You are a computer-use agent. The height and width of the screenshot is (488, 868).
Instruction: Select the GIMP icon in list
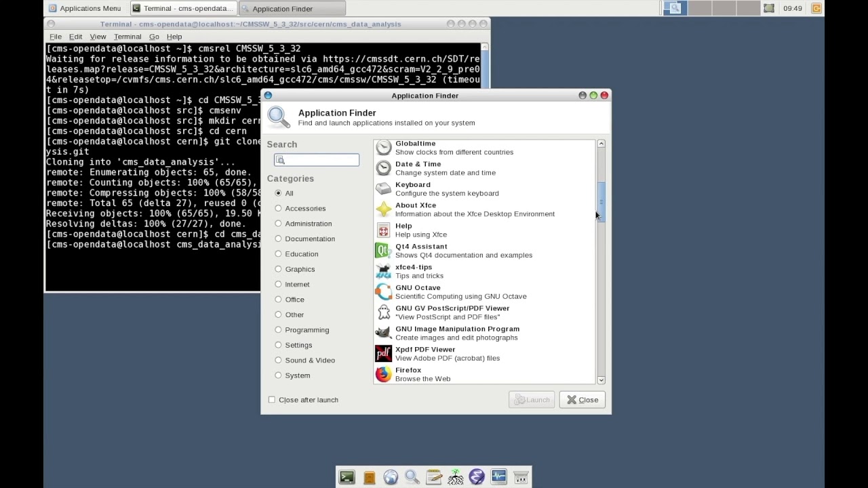coord(384,333)
